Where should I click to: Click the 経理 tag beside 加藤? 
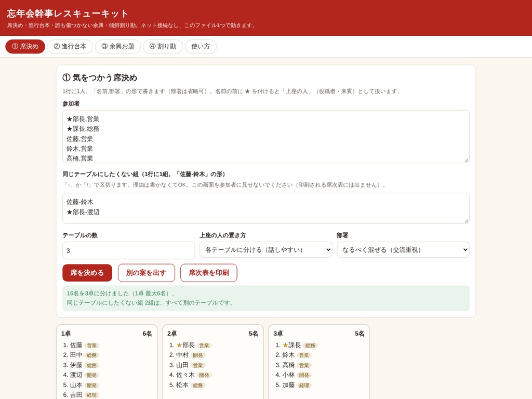(x=304, y=385)
